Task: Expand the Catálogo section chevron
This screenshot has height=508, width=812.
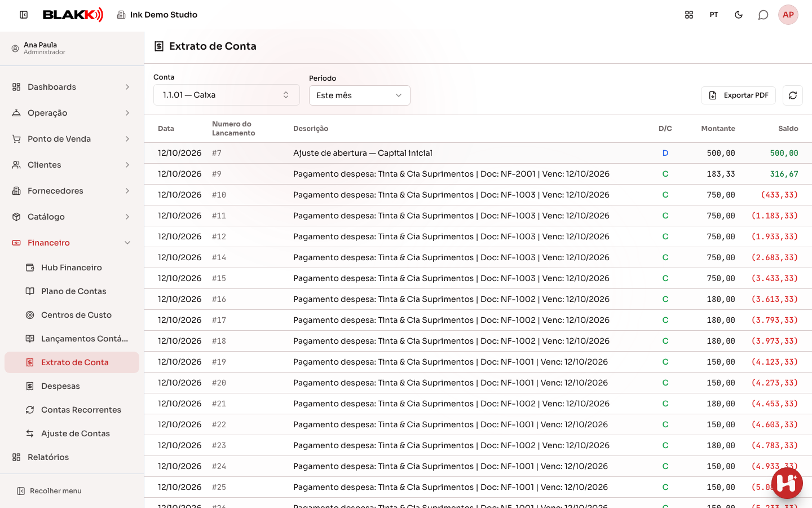Action: coord(127,217)
